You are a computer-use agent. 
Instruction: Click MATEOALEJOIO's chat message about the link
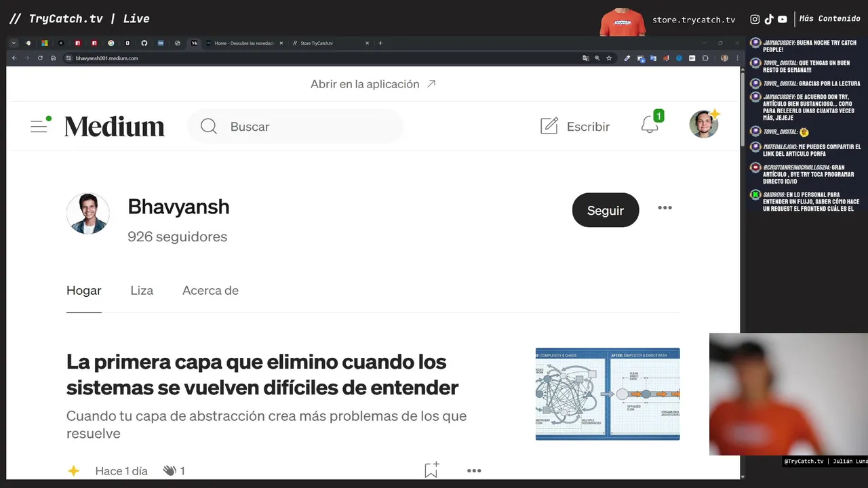[x=812, y=150]
